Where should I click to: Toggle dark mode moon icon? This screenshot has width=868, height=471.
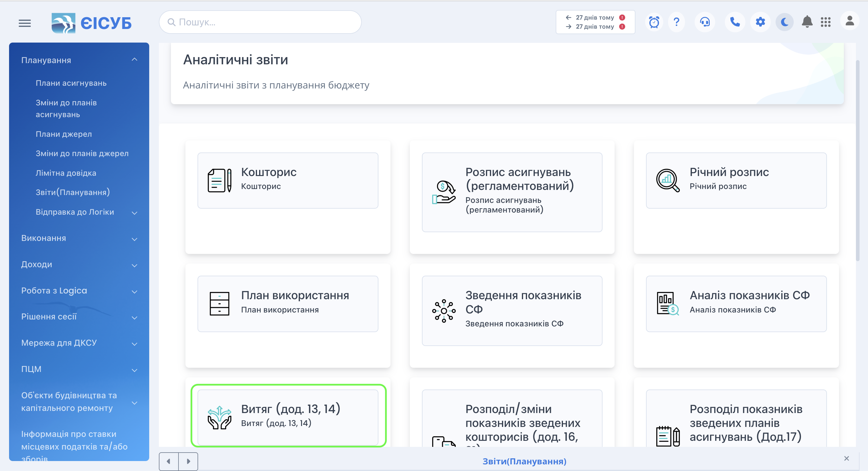[x=784, y=22]
